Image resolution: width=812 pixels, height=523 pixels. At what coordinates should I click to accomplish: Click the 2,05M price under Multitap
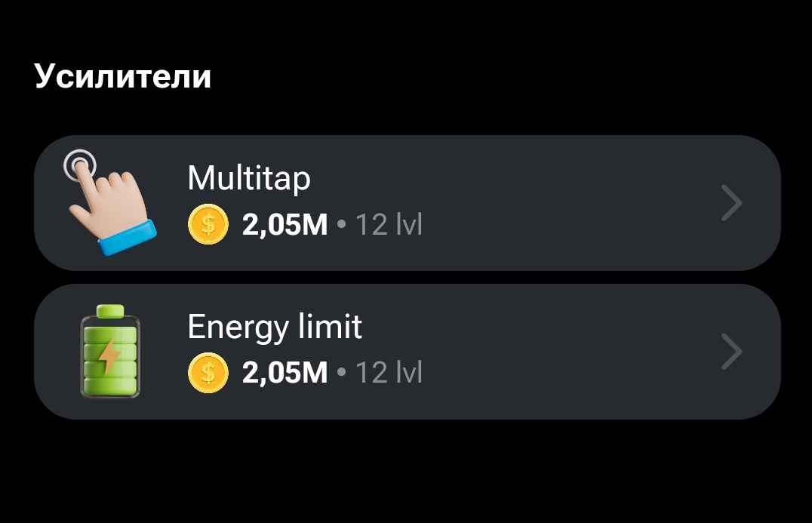pyautogui.click(x=285, y=225)
